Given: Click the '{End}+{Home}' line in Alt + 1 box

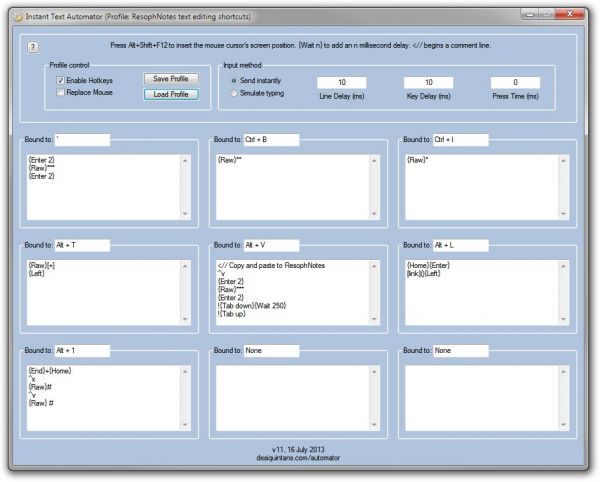Looking at the screenshot, I should 50,371.
